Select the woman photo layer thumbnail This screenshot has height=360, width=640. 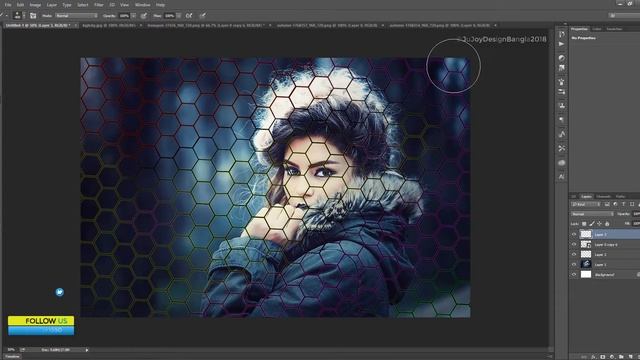[x=586, y=264]
